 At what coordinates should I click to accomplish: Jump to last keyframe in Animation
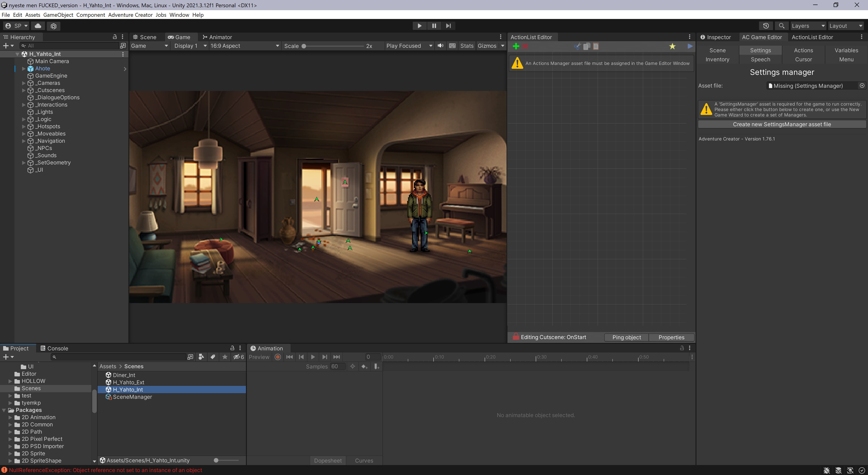(x=336, y=357)
